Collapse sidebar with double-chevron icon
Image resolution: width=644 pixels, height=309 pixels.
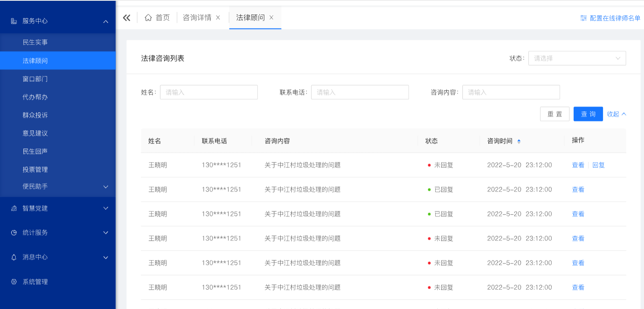pos(127,18)
